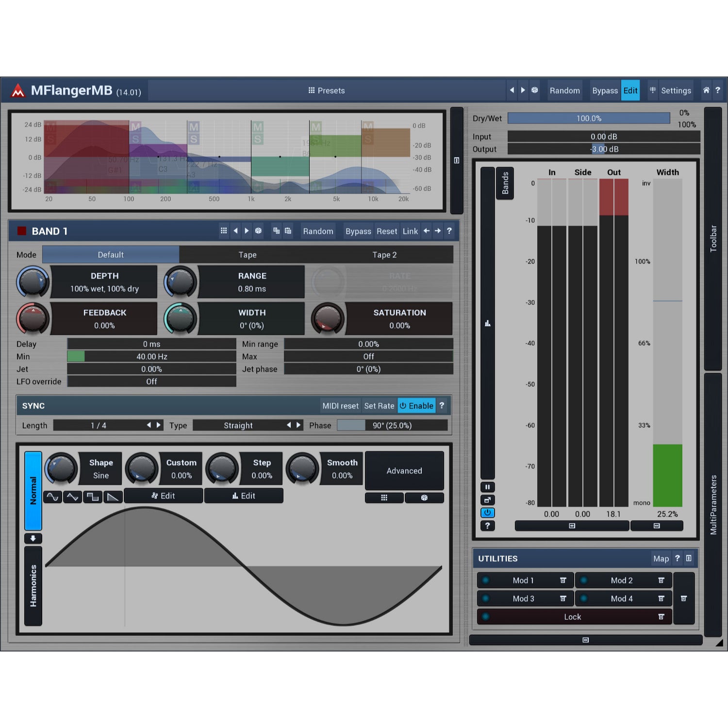Switch to next band with right arrow
728x728 pixels.
click(438, 231)
